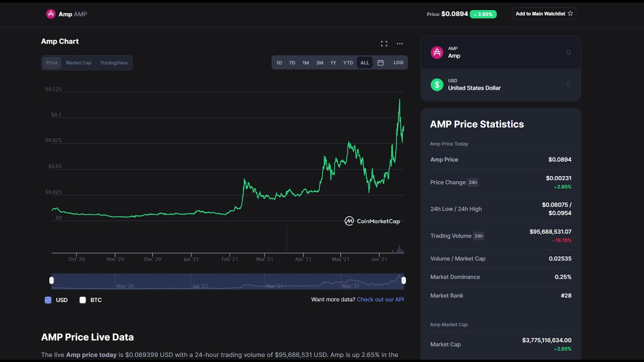
Task: Click the price chart peak near June '21
Action: (400, 100)
